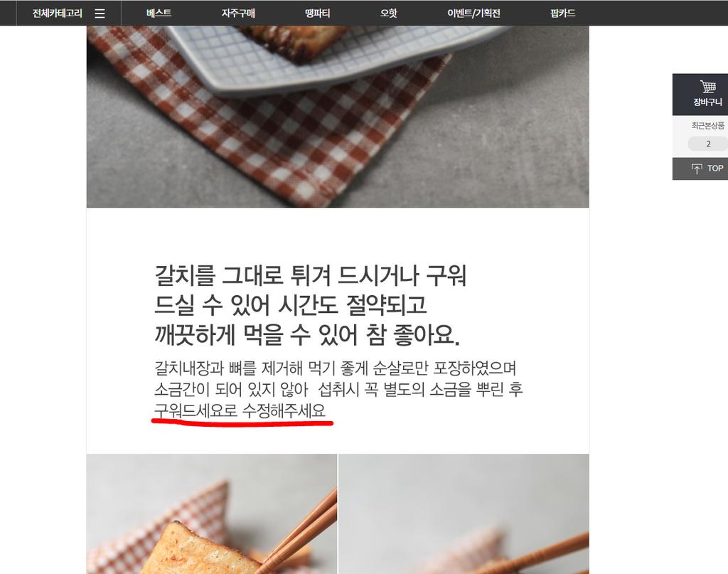Screen dimensions: 728x574
Task: Click the TOP button to return up
Action: [x=700, y=169]
